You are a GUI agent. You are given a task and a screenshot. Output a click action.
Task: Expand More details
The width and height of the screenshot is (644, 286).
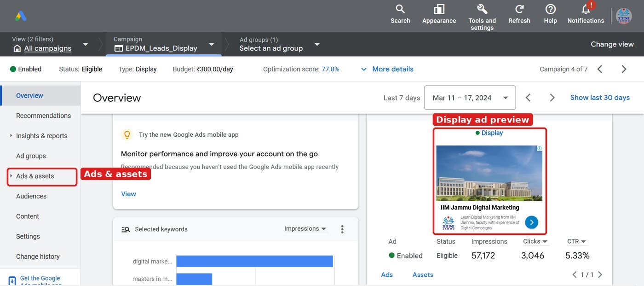(x=387, y=69)
